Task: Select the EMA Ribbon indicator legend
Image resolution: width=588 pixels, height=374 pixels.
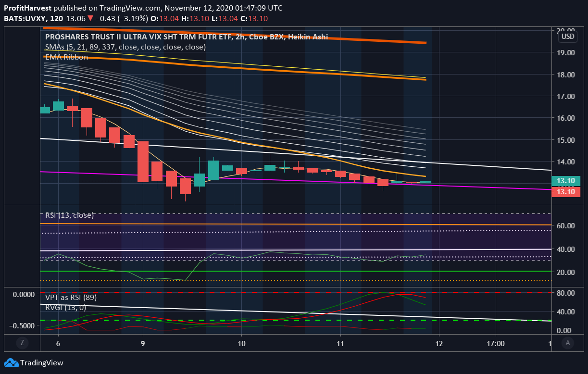Action: (x=66, y=57)
